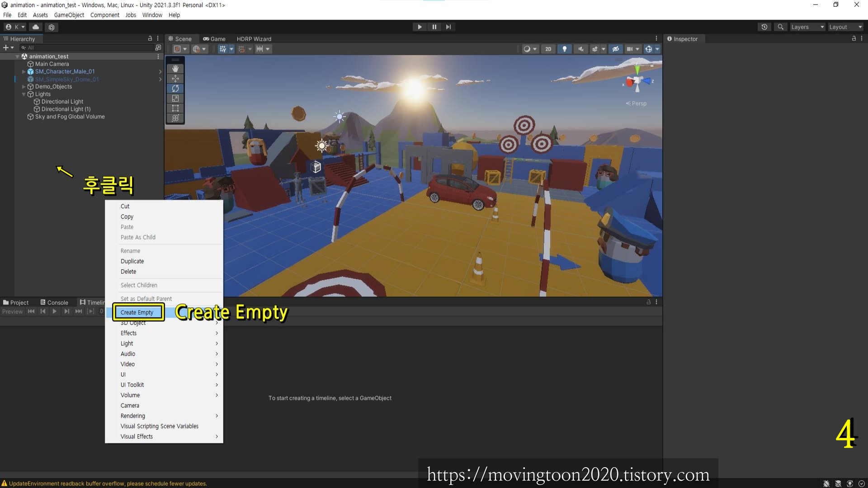Toggle scene audio mute button
The image size is (868, 488).
pos(581,49)
